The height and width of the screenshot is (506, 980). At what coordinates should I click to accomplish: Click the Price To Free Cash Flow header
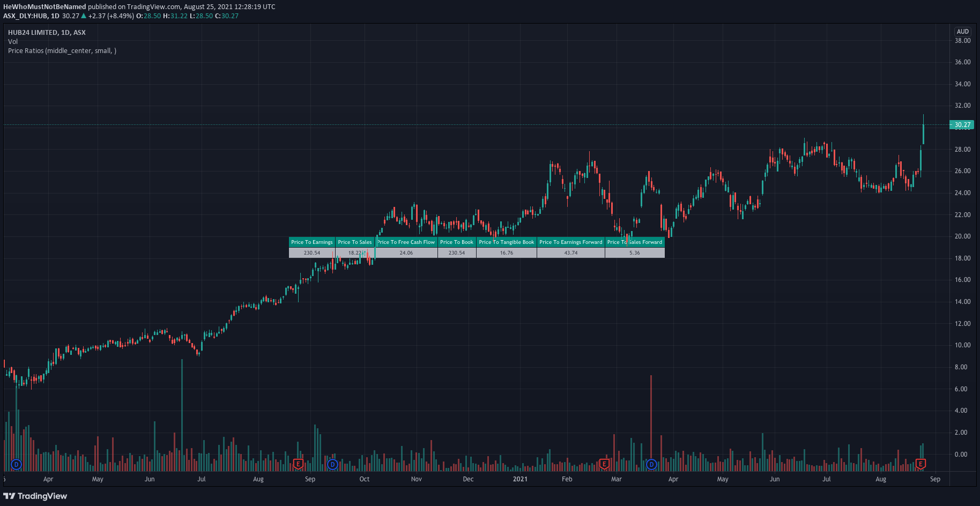tap(406, 242)
